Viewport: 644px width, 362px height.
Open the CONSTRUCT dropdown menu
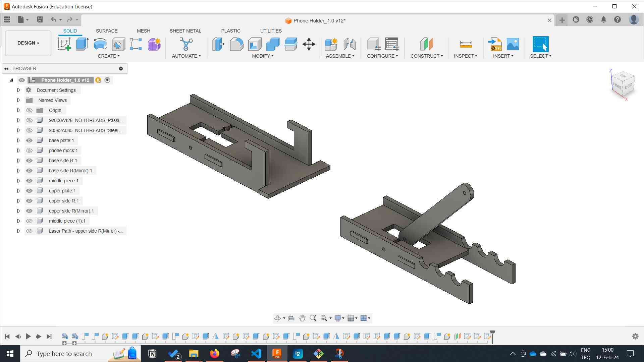click(x=427, y=56)
